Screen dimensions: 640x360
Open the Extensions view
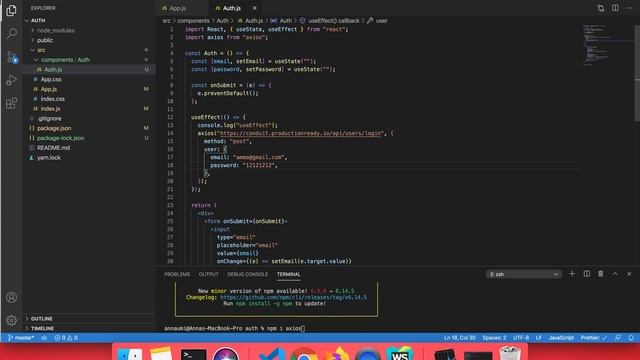(x=11, y=103)
